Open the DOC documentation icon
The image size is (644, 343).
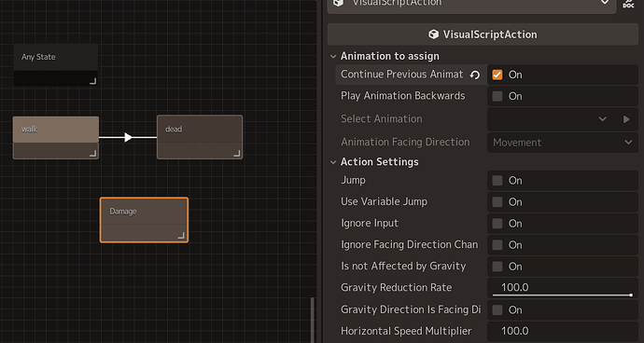click(x=628, y=4)
